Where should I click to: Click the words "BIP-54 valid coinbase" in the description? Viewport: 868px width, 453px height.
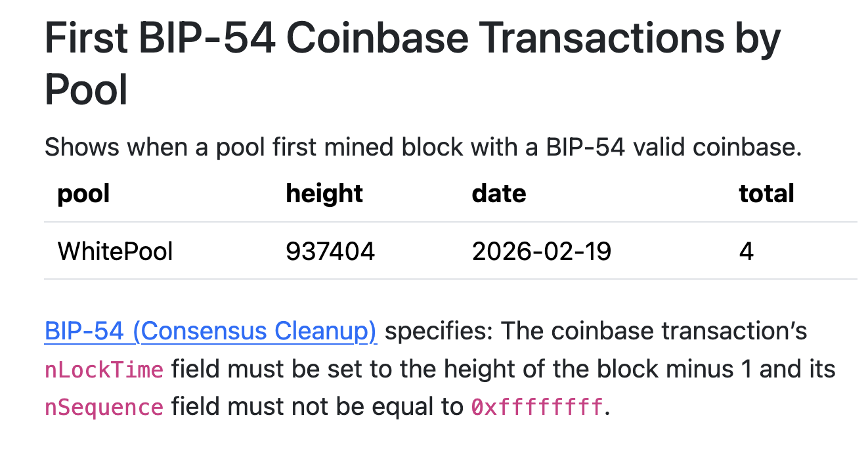pyautogui.click(x=672, y=147)
